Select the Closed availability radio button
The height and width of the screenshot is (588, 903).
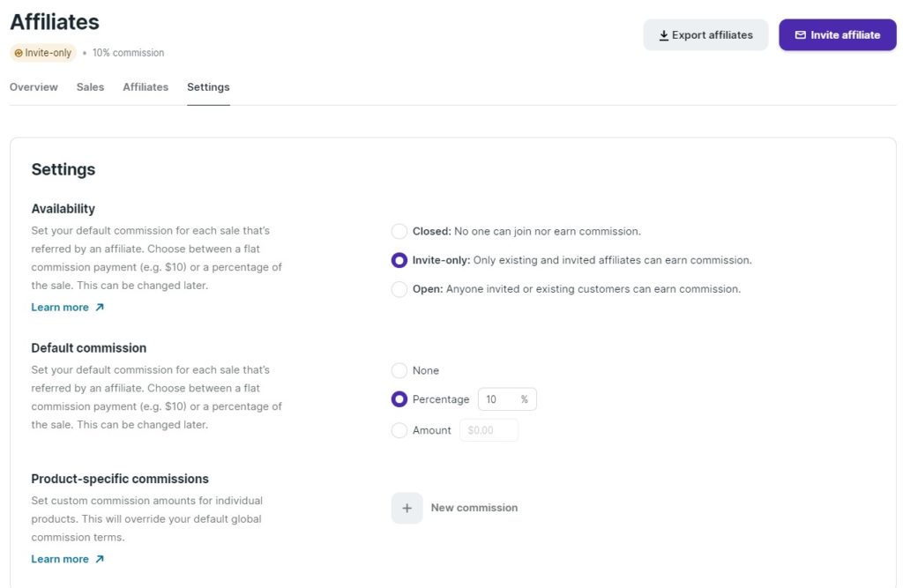tap(399, 232)
